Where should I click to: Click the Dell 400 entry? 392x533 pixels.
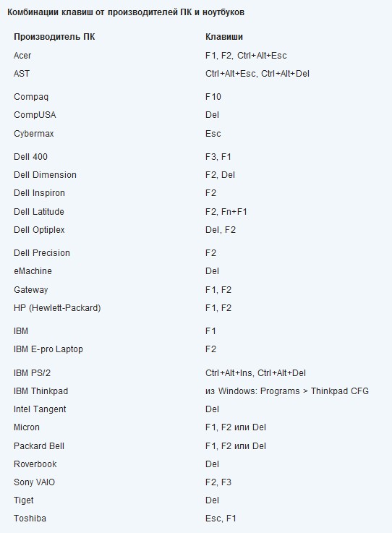point(30,157)
